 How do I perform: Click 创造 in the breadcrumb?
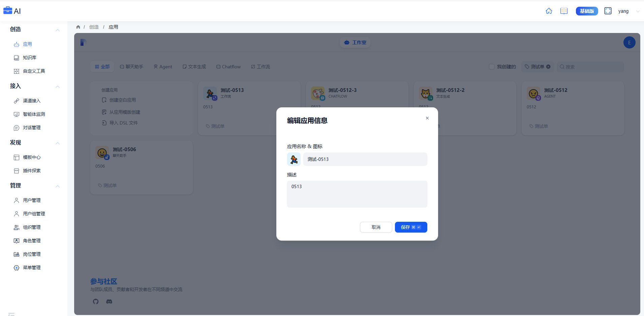(94, 27)
